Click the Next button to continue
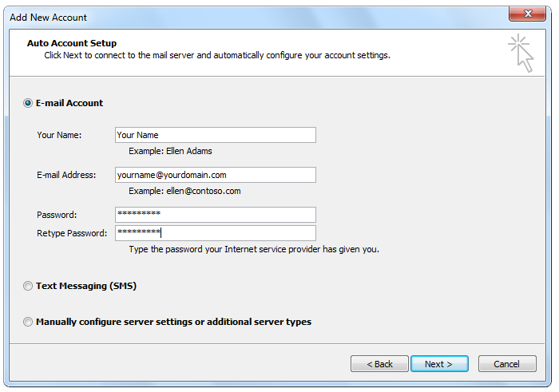This screenshot has height=392, width=559. [x=439, y=364]
